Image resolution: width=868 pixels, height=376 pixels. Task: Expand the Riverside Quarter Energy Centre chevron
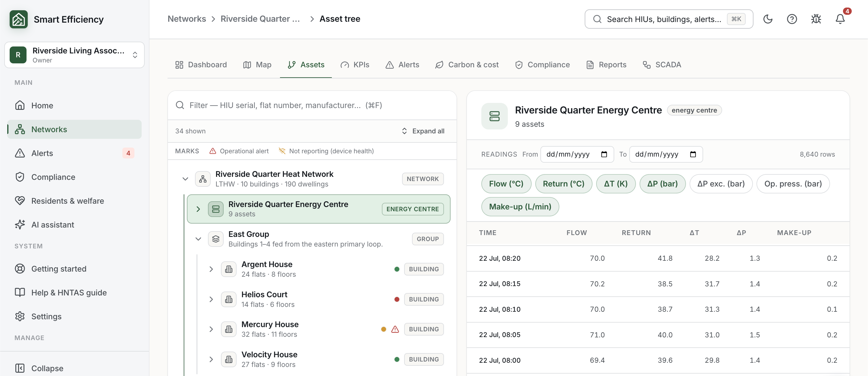[x=198, y=209]
